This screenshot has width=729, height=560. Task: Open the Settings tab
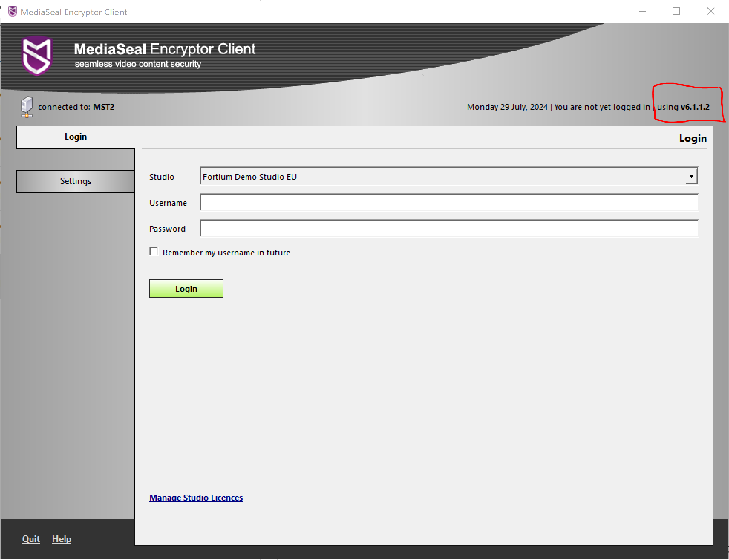click(x=76, y=181)
